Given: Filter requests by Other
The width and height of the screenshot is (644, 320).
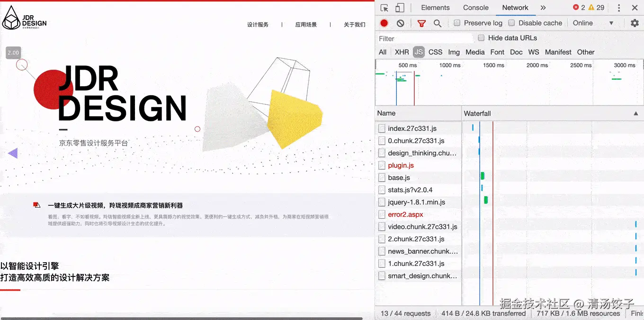Looking at the screenshot, I should (585, 52).
